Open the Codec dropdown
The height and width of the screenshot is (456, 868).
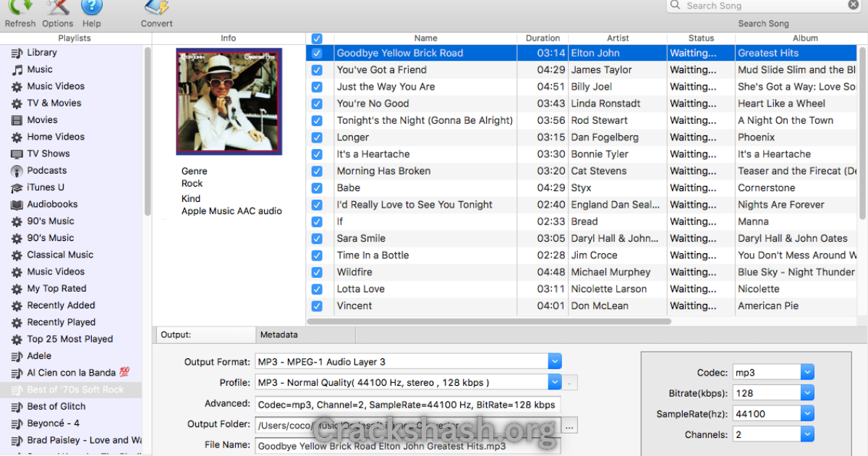(x=807, y=373)
